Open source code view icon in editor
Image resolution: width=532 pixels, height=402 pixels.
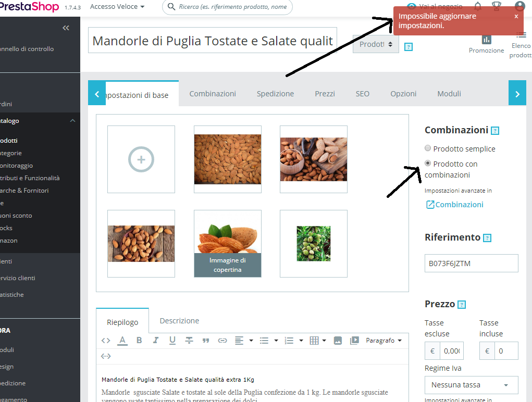tap(106, 341)
